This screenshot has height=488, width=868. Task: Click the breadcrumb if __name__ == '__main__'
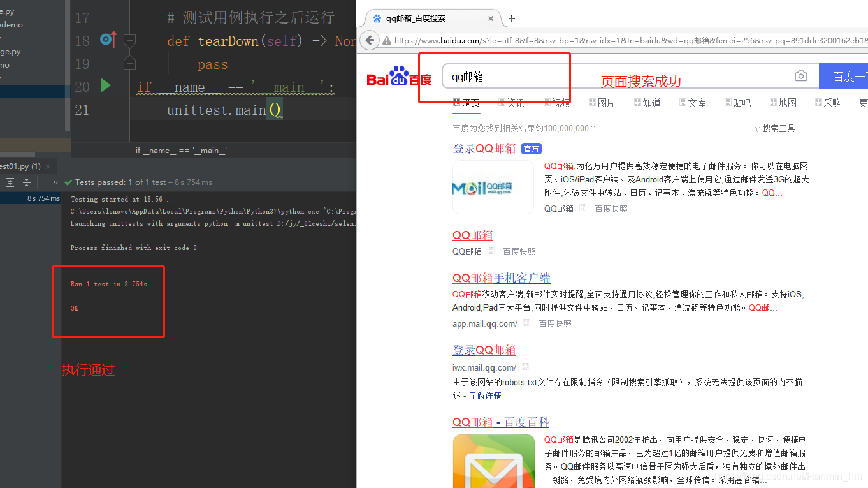(x=181, y=151)
